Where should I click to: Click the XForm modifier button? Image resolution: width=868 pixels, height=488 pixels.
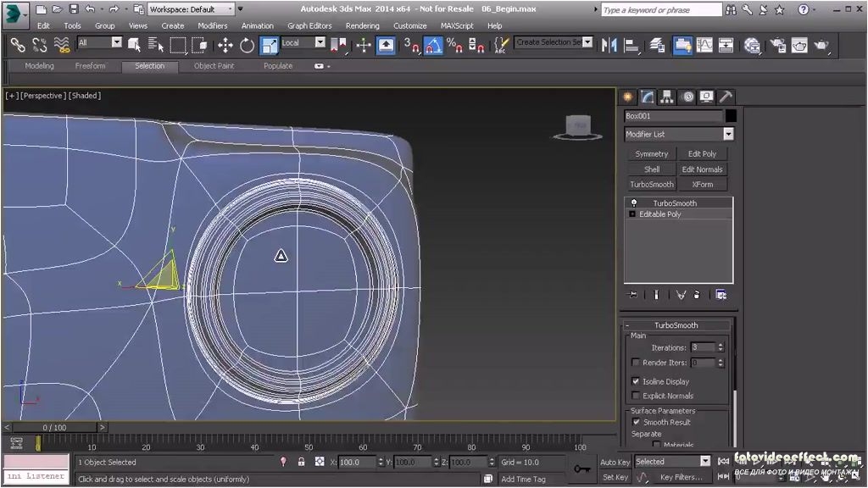(702, 184)
